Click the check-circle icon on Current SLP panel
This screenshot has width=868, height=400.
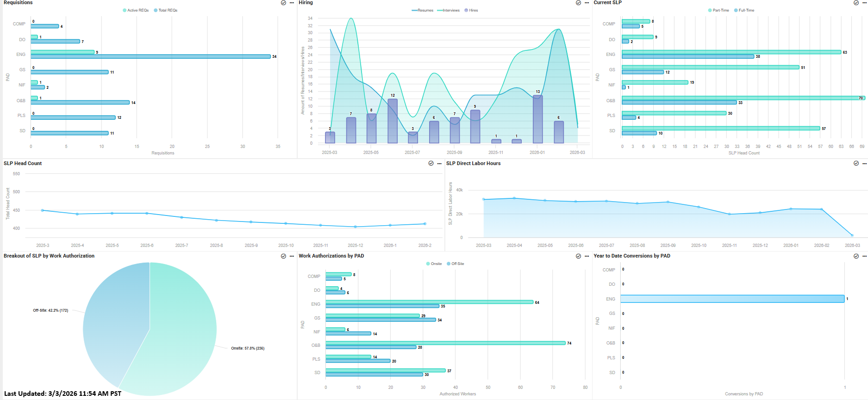856,3
